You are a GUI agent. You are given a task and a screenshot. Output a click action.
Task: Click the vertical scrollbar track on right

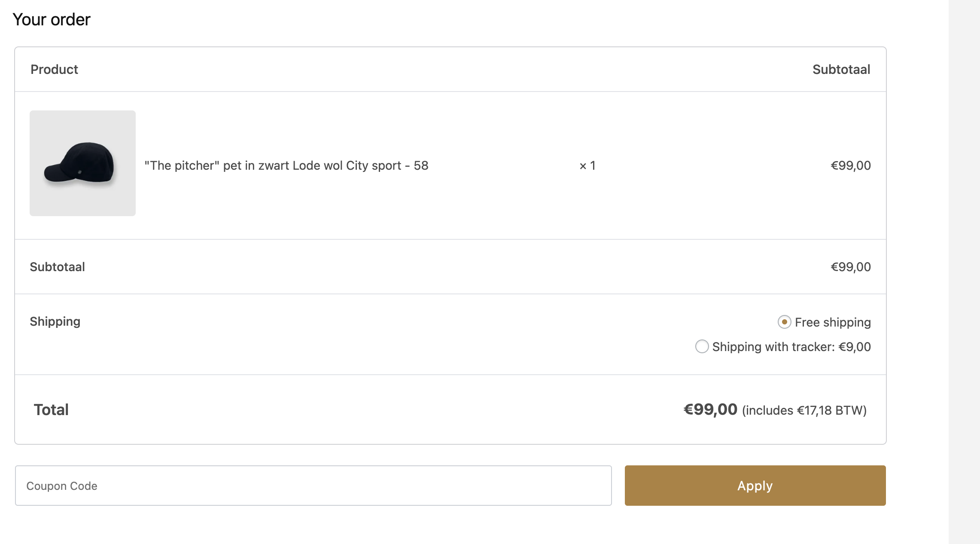(964, 272)
